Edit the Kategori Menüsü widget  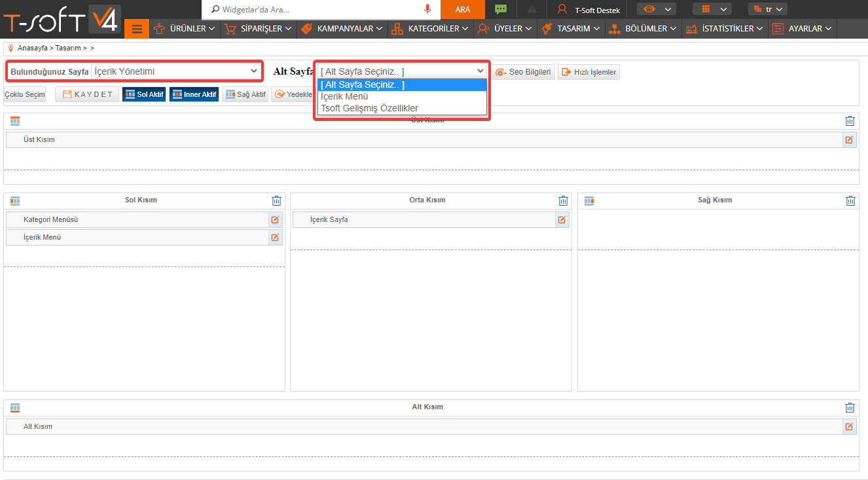pyautogui.click(x=275, y=220)
